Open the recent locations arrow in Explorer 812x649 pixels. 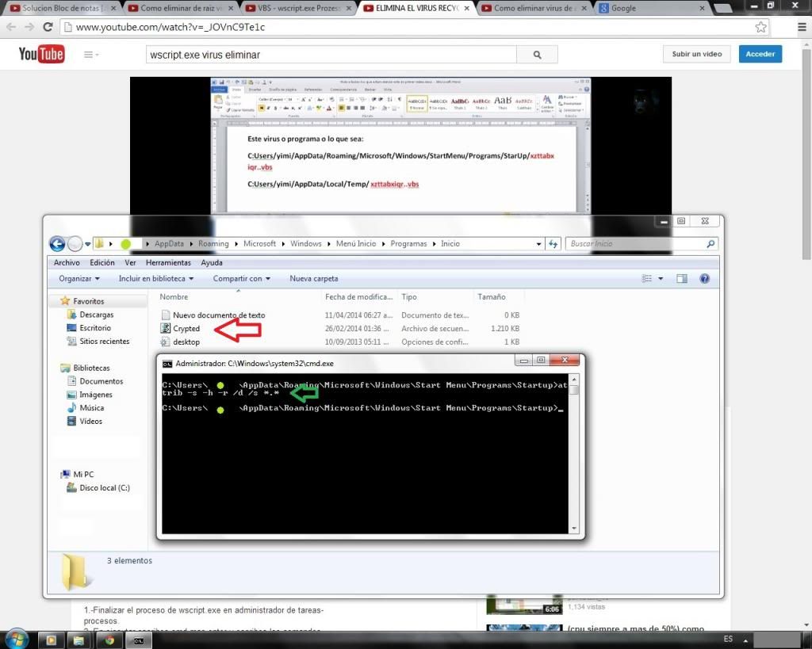coord(87,244)
